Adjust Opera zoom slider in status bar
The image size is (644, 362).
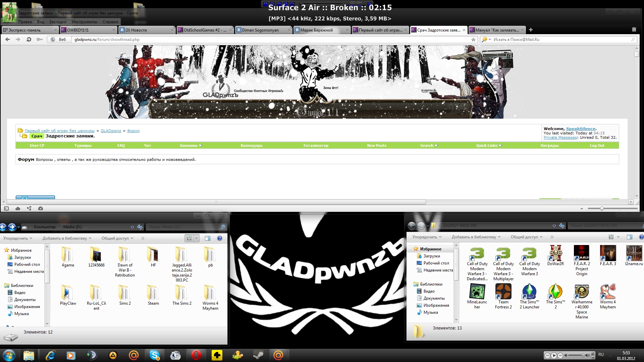(x=602, y=208)
